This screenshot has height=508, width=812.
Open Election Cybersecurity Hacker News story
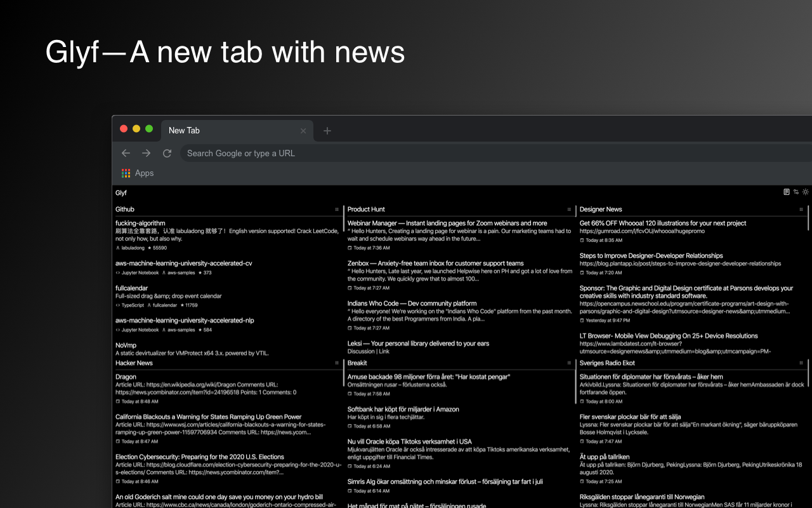(x=200, y=457)
